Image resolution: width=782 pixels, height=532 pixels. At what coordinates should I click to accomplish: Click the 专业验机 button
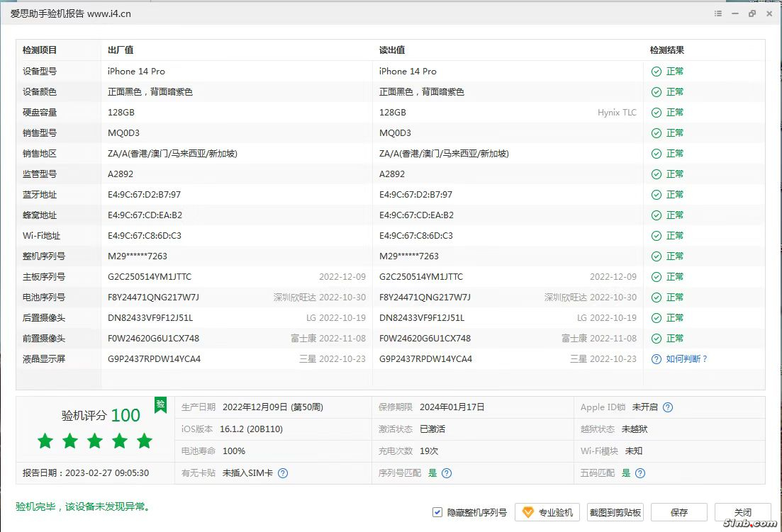coord(548,512)
